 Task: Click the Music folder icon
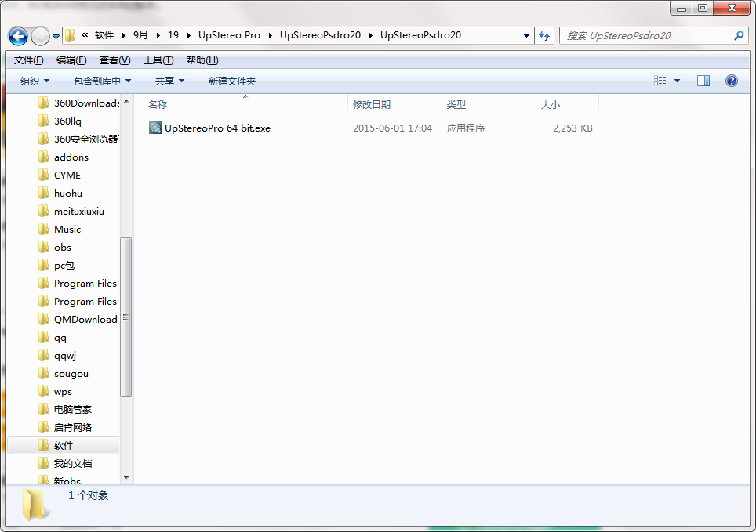click(x=43, y=229)
